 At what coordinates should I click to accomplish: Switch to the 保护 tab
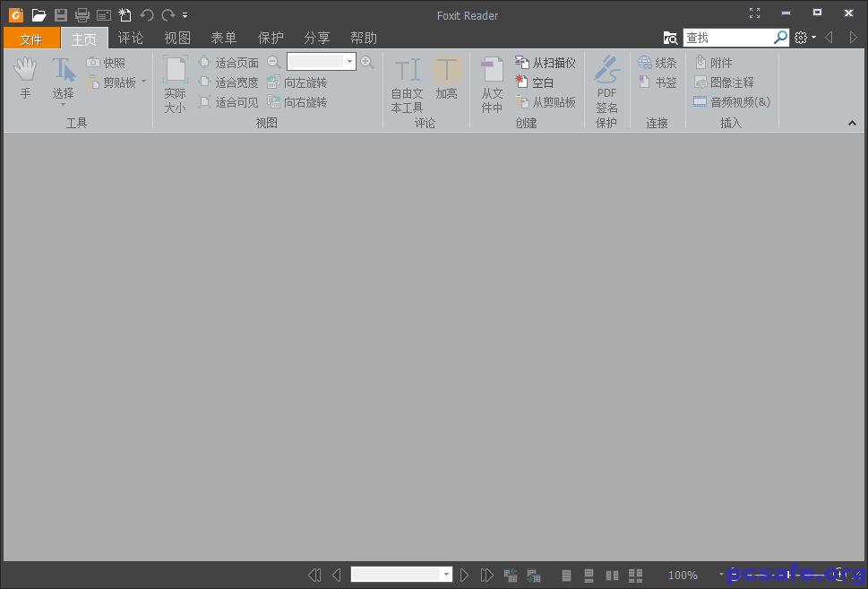point(271,39)
